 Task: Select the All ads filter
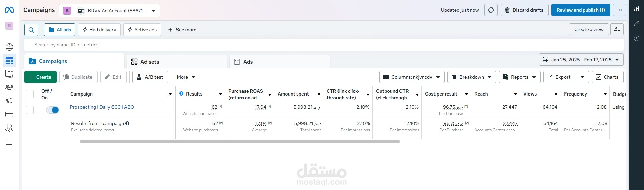[x=60, y=30]
